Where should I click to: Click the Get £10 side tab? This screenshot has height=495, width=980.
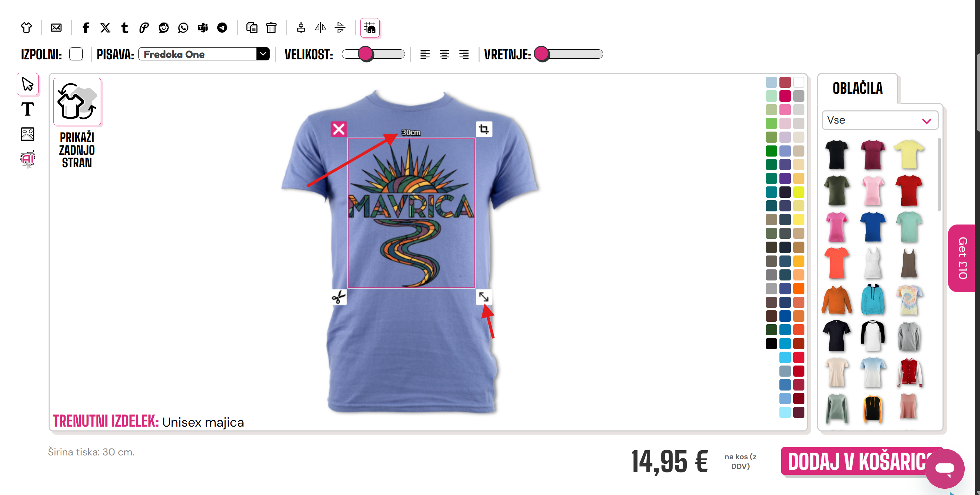(962, 258)
